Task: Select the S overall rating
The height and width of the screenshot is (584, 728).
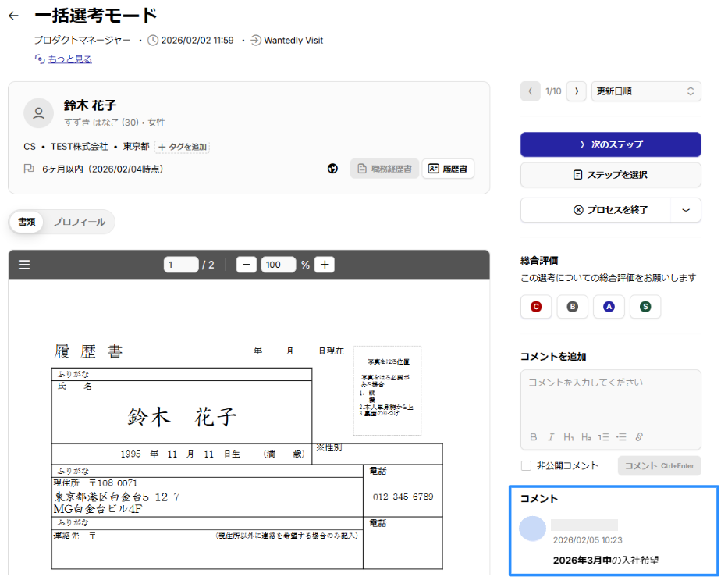Action: click(645, 307)
